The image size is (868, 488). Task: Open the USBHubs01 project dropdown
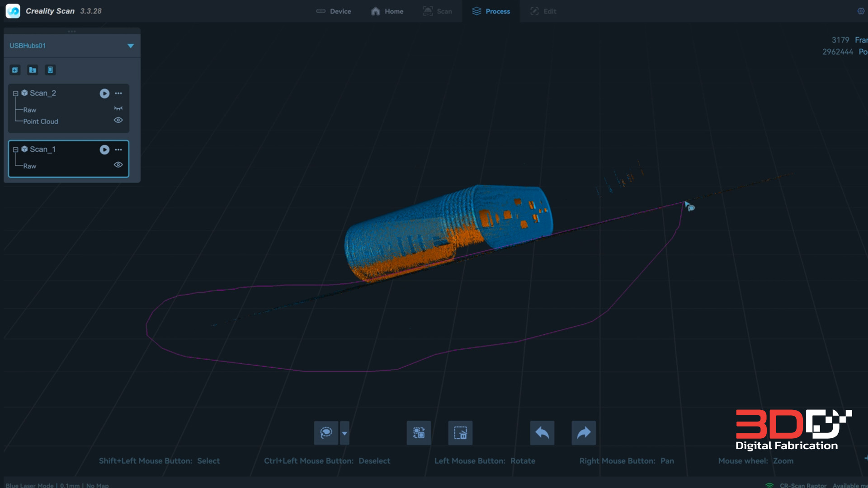tap(131, 45)
